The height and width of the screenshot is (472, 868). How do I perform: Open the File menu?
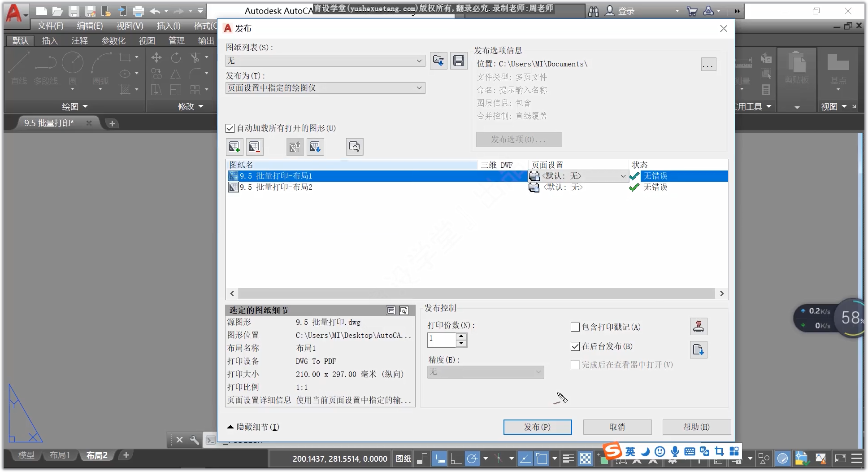50,26
